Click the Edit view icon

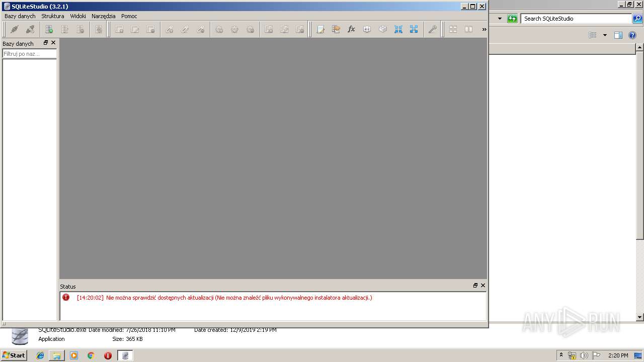285,29
